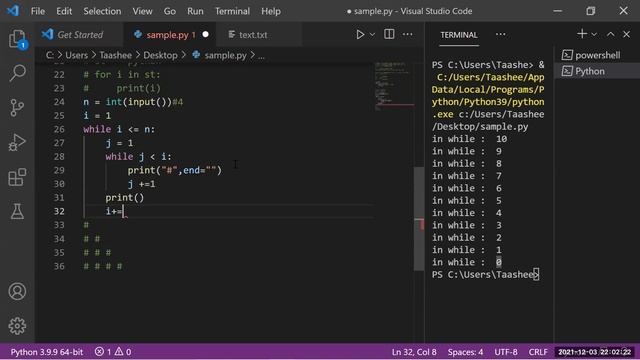Click the Taashee breadcrumb segment
This screenshot has height=360, width=640.
click(x=116, y=55)
